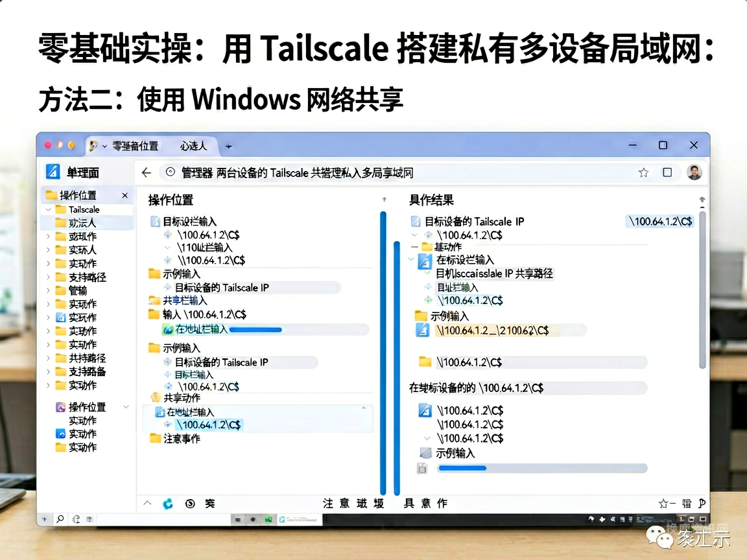Expand the 共持路径 folder chevron
This screenshot has width=747, height=560.
tap(48, 358)
